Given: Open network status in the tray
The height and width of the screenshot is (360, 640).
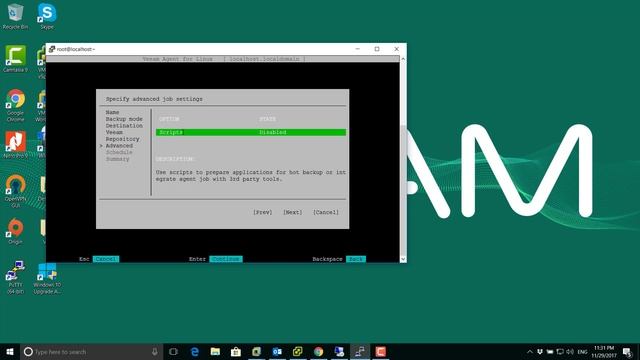Looking at the screenshot, I should [560, 351].
